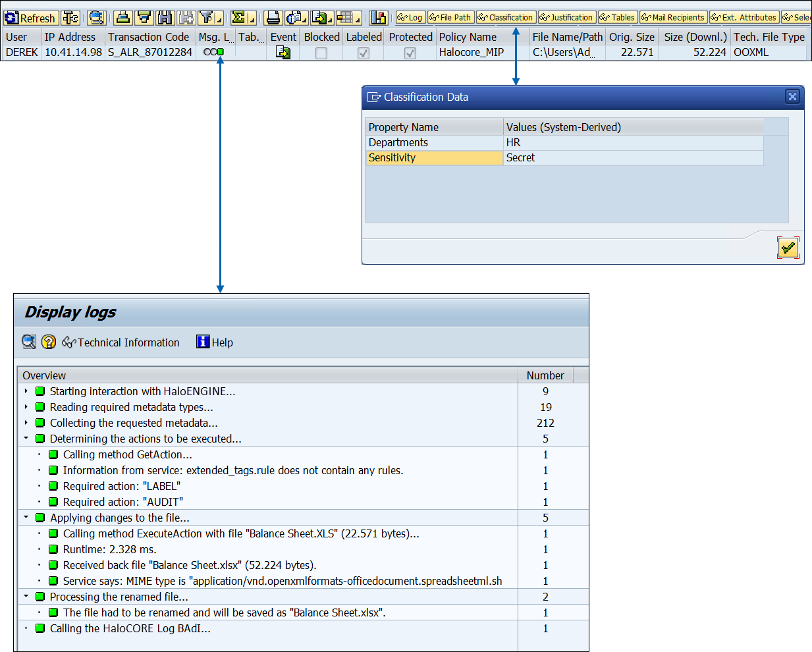The width and height of the screenshot is (812, 652).
Task: Sort ascending using the toolbar icon
Action: click(x=123, y=18)
